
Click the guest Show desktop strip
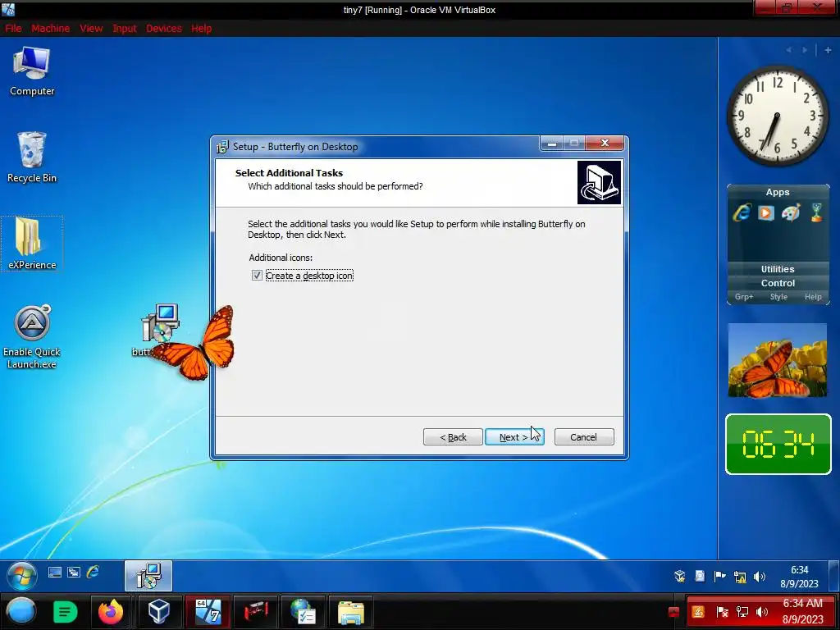coord(833,576)
